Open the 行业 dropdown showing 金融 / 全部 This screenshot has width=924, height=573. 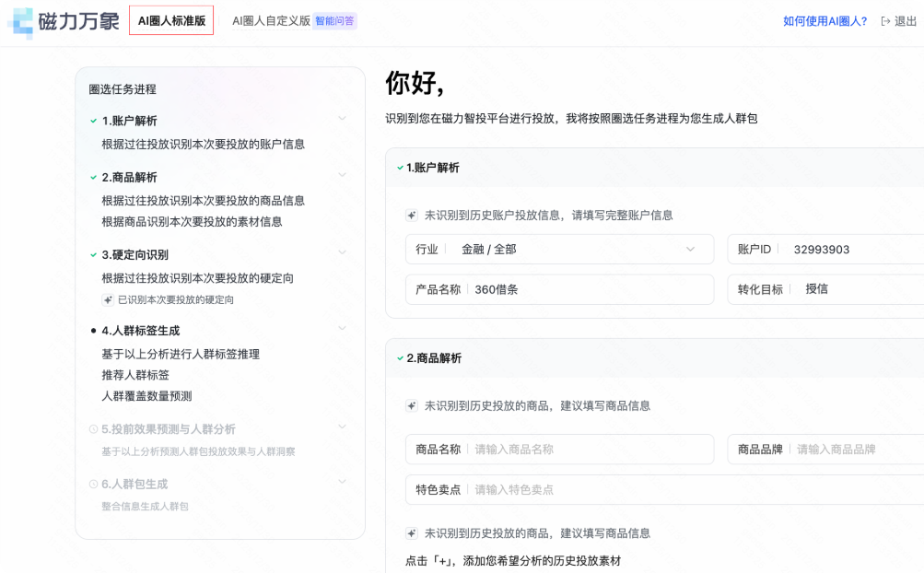(559, 250)
